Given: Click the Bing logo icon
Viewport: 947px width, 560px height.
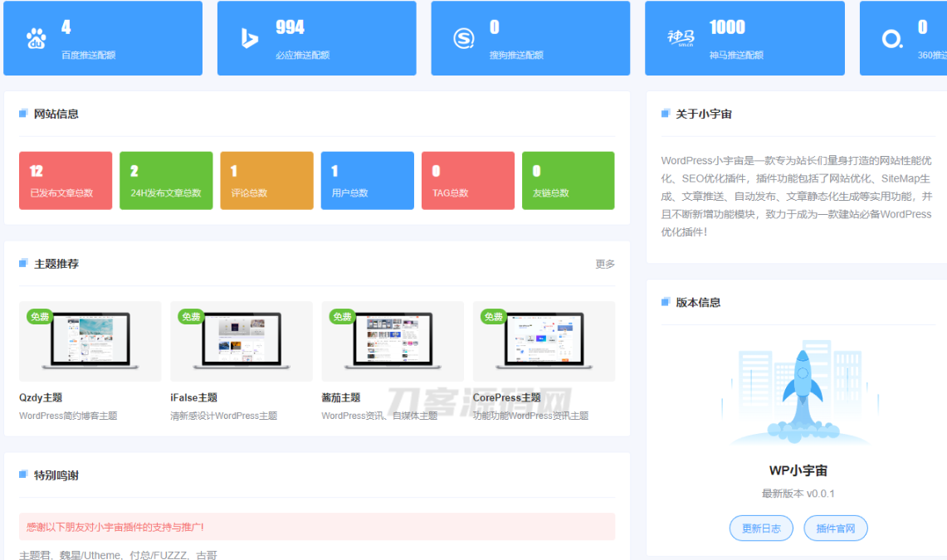Looking at the screenshot, I should 250,39.
